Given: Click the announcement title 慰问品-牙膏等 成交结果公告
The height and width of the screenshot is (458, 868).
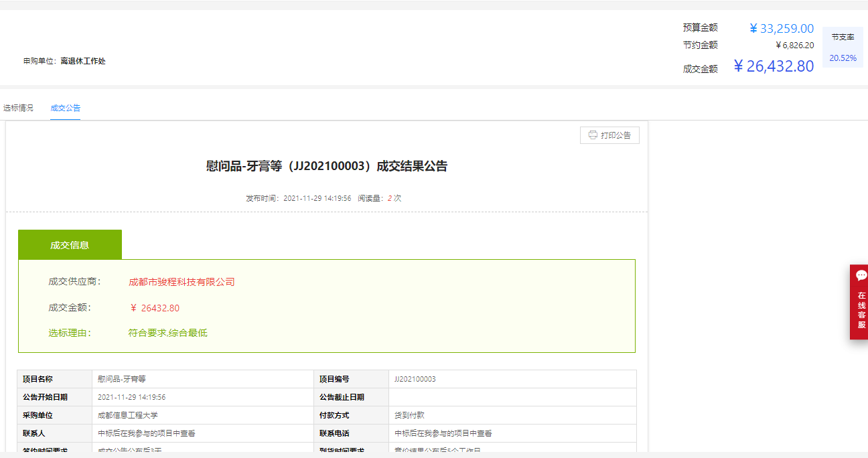Looking at the screenshot, I should click(326, 167).
